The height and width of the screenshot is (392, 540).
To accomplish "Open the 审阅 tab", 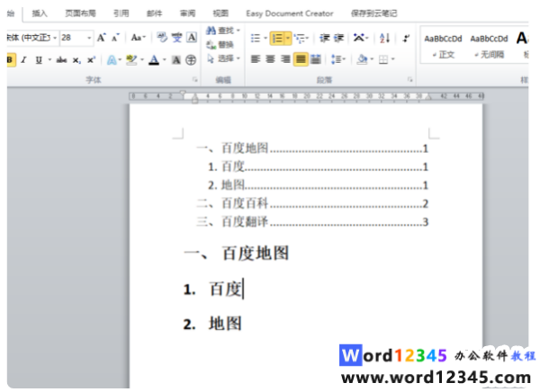I will tap(188, 13).
